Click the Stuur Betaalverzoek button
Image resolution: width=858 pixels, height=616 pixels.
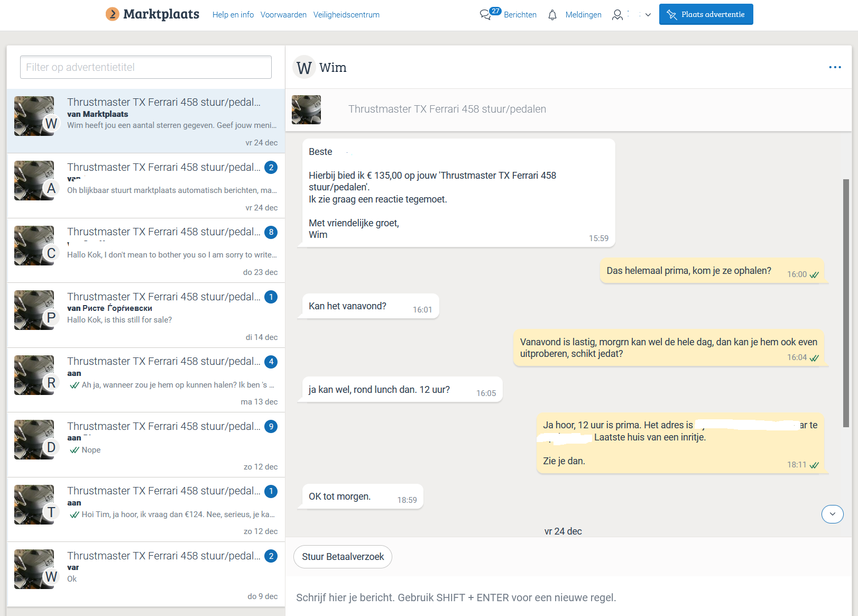pos(343,557)
